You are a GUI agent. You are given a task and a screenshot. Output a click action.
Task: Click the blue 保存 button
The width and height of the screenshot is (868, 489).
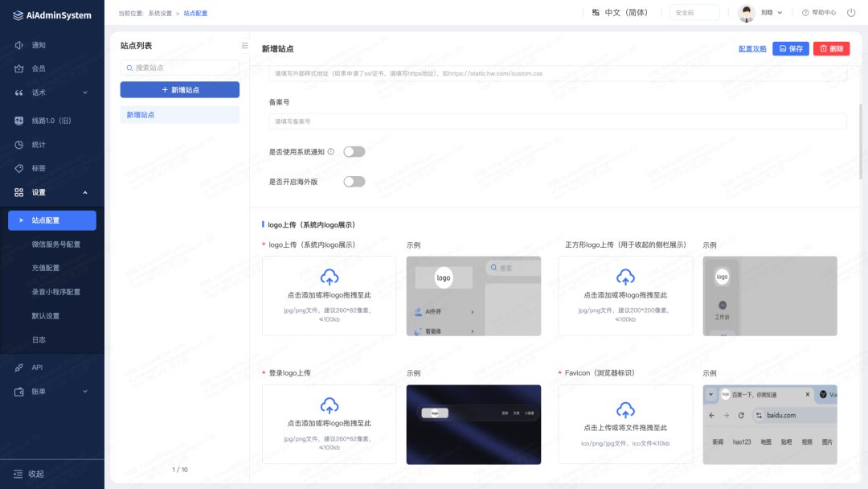coord(791,49)
